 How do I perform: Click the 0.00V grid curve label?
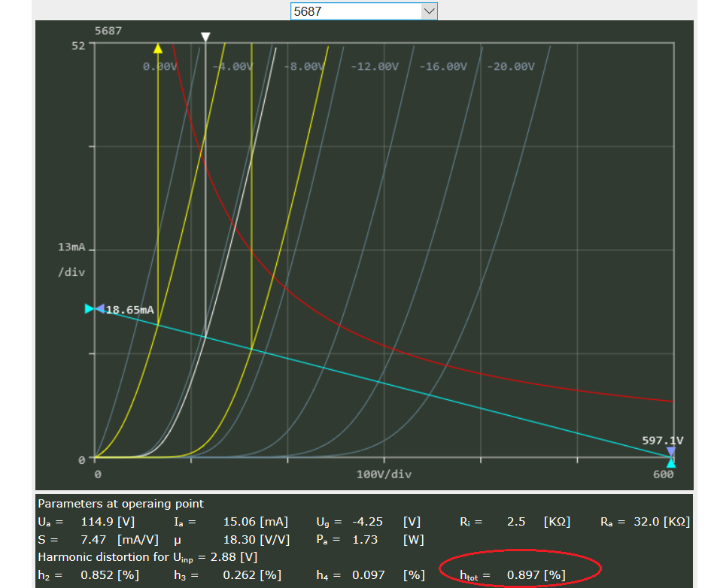(160, 66)
